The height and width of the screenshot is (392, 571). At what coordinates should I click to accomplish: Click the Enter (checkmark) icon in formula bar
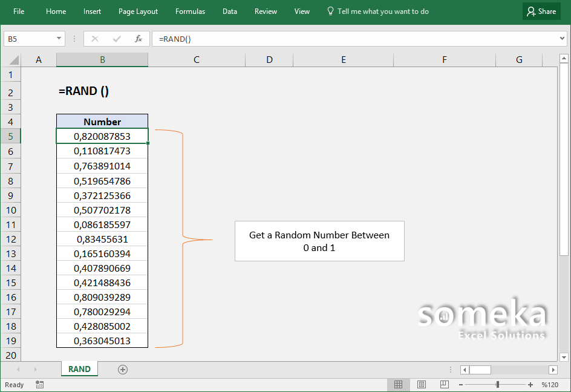click(116, 39)
